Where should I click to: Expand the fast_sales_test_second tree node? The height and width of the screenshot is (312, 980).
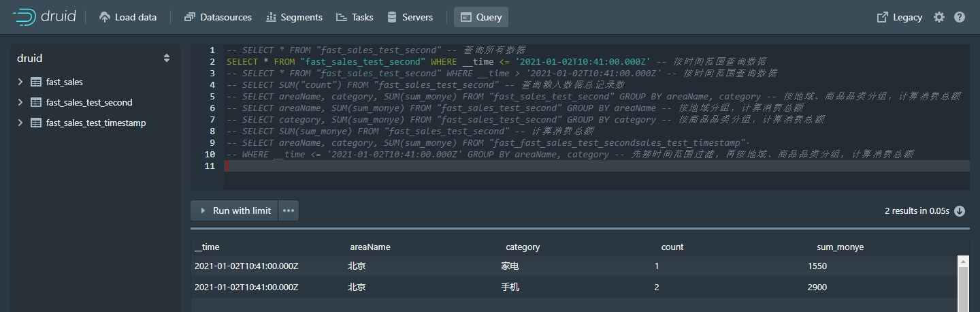pyautogui.click(x=20, y=102)
